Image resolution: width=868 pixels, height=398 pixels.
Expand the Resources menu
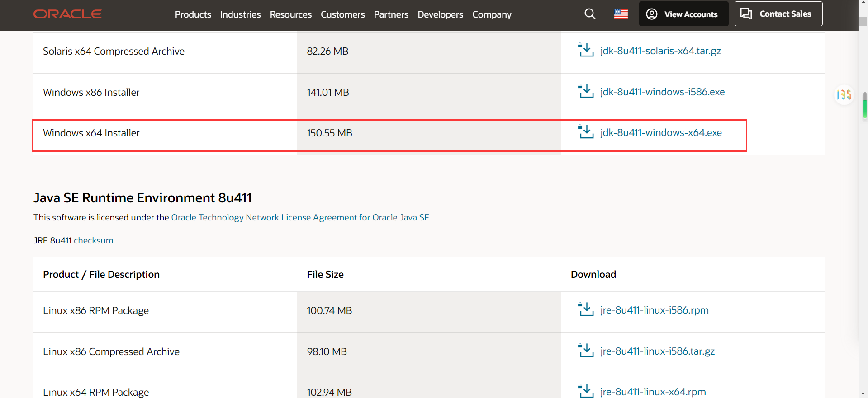[x=290, y=14]
